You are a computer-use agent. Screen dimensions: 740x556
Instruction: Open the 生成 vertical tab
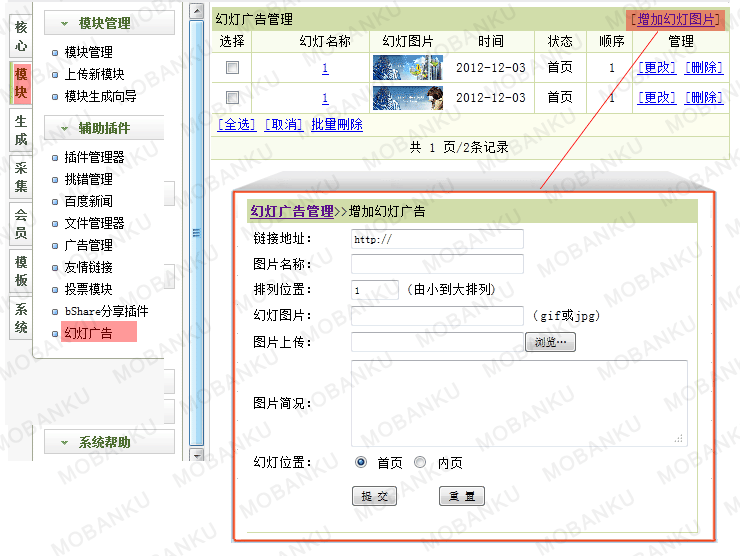21,130
